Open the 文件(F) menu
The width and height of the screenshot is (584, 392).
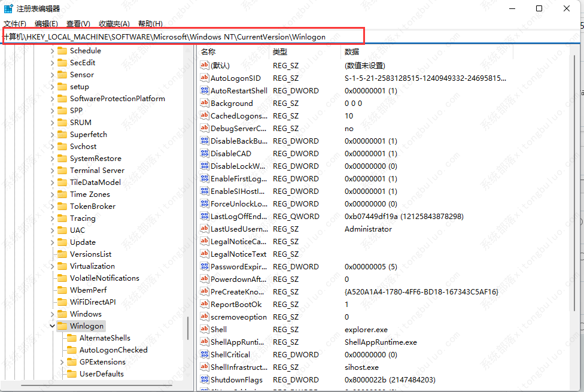click(x=15, y=24)
